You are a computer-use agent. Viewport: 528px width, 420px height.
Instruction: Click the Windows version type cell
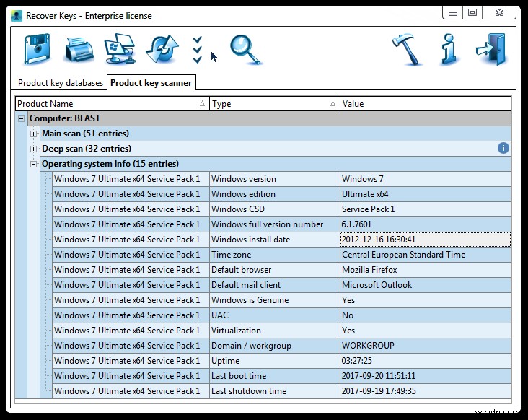point(274,179)
